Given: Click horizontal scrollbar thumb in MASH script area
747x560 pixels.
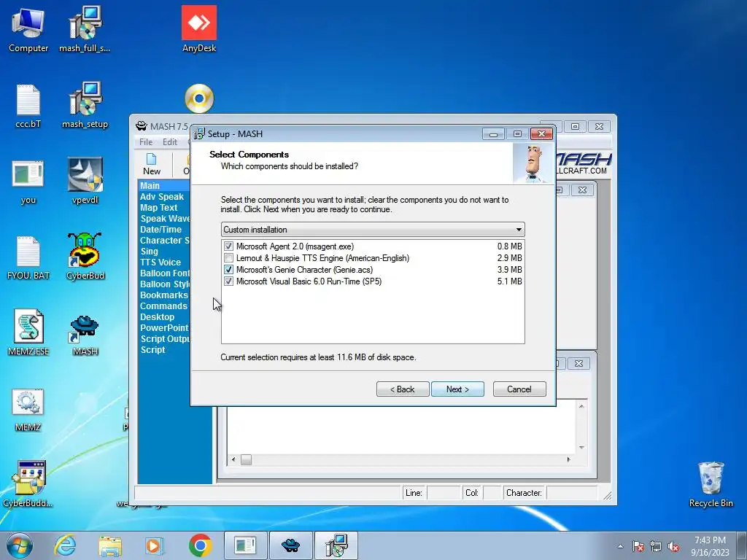Looking at the screenshot, I should (x=246, y=459).
